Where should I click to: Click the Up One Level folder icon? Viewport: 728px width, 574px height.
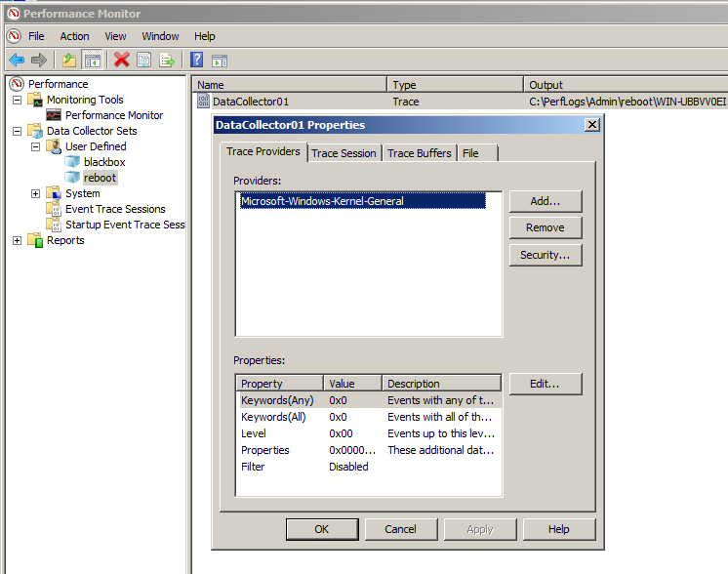pos(69,60)
